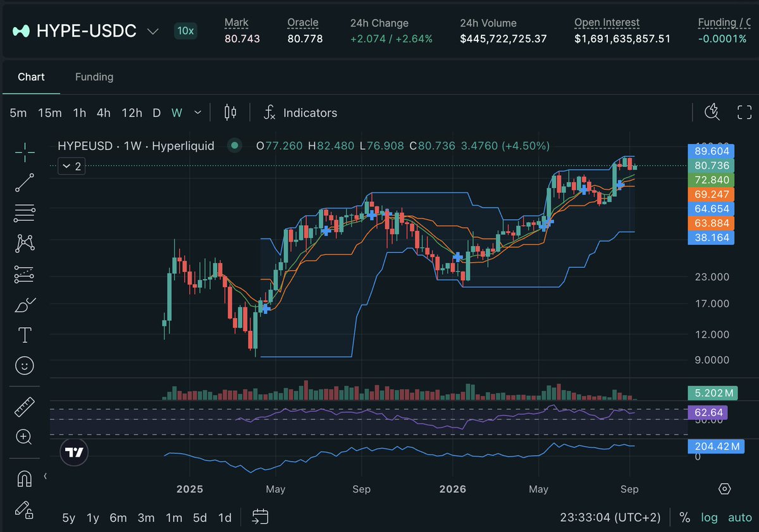Open the Fibonacci retracement tool
Screen dimensions: 759x532
(25, 213)
